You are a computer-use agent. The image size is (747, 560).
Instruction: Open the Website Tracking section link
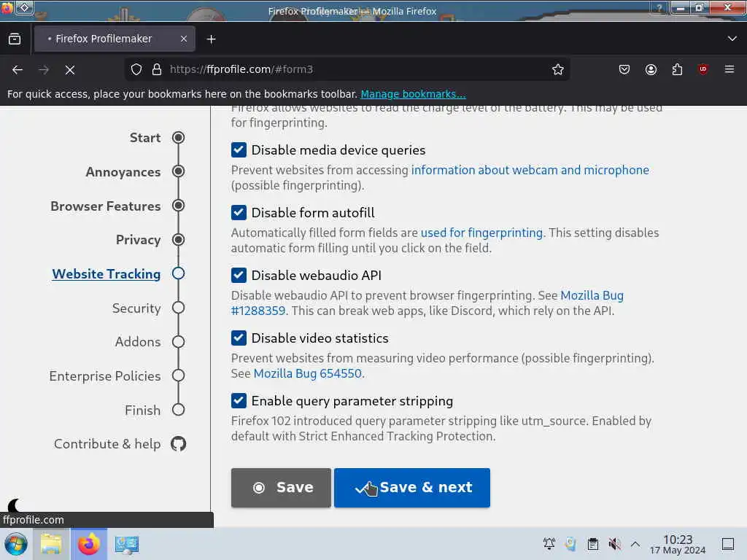[x=107, y=274]
